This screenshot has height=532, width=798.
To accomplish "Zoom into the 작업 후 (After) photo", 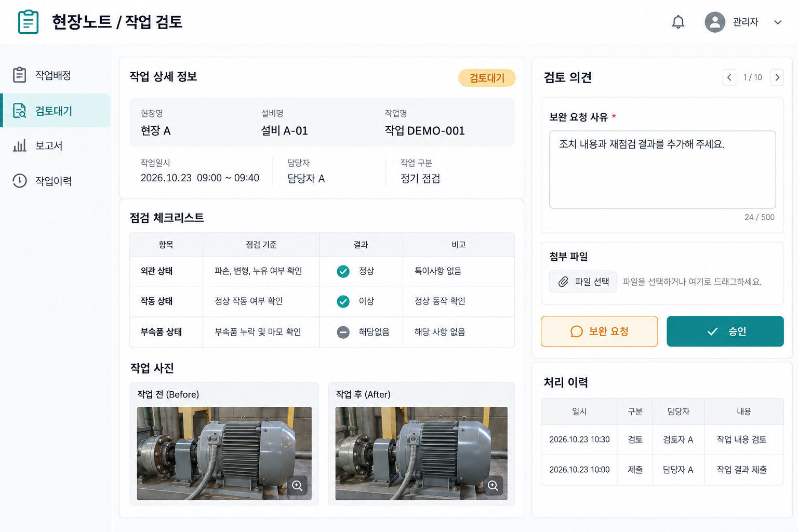I will pyautogui.click(x=493, y=485).
